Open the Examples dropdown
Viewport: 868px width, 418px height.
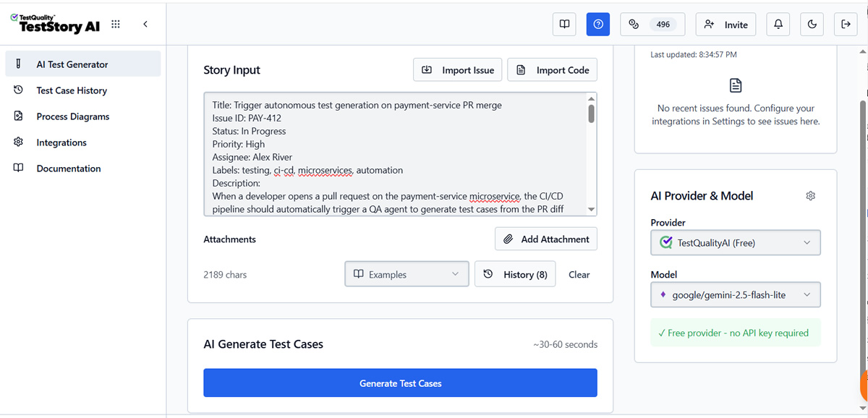pos(407,274)
